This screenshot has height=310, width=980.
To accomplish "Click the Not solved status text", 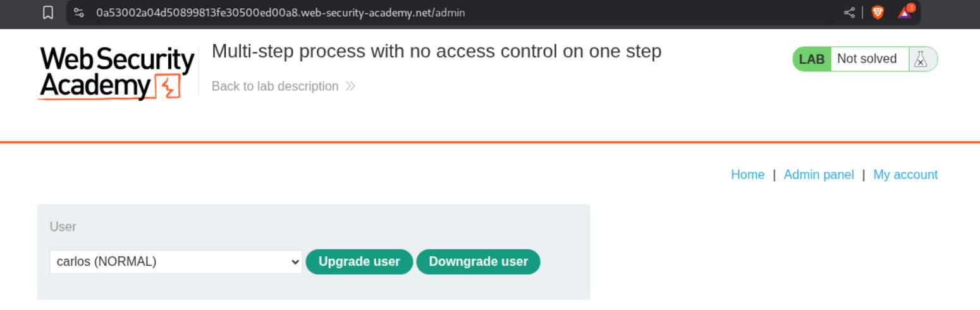I will point(867,59).
